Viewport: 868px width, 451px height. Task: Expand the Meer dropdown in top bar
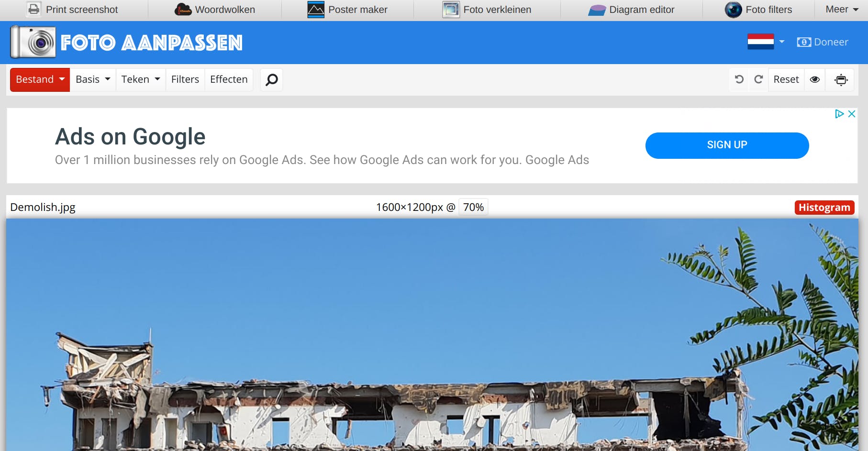click(842, 9)
